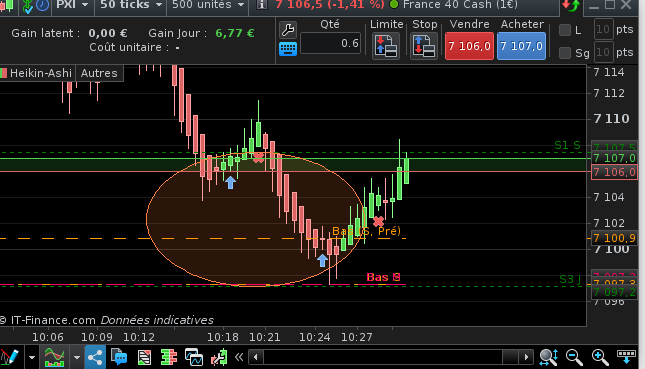Click Vendre sell button at 7 106,0
The height and width of the screenshot is (369, 645).
[x=469, y=46]
